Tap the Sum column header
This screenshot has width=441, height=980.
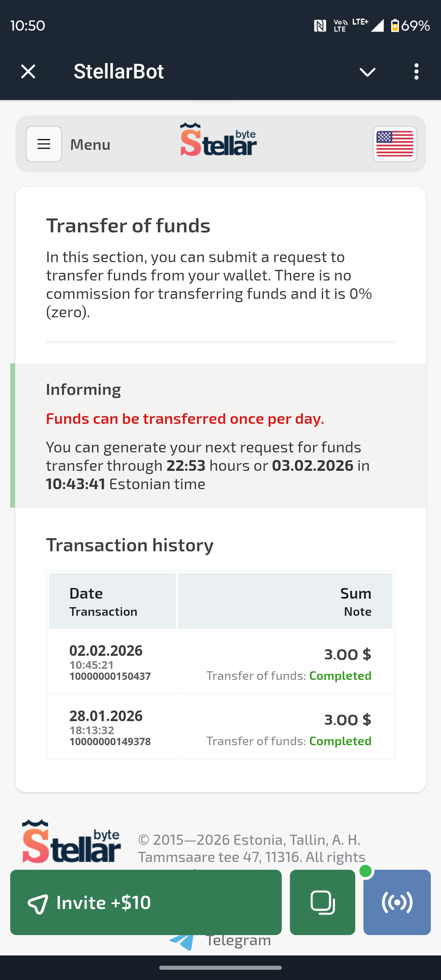coord(356,593)
